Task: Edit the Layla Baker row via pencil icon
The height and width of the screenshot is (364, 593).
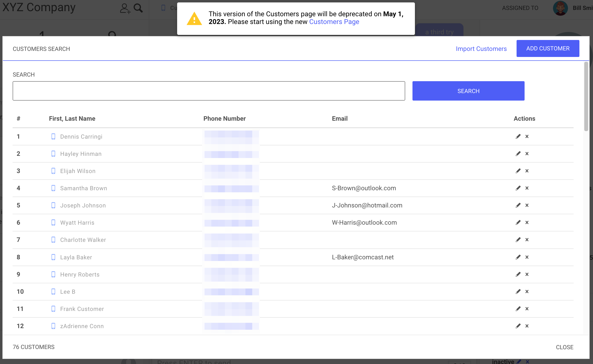Action: pyautogui.click(x=518, y=257)
